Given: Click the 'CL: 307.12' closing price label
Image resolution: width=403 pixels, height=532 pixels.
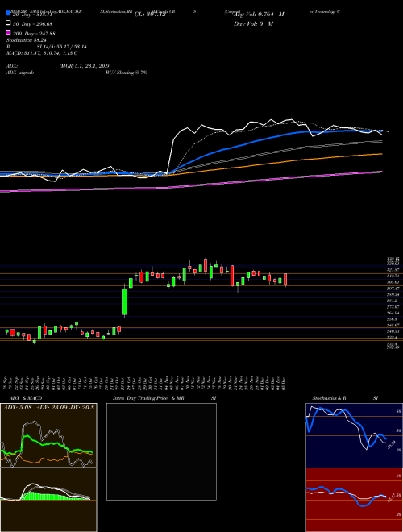Looking at the screenshot, I should pos(150,15).
